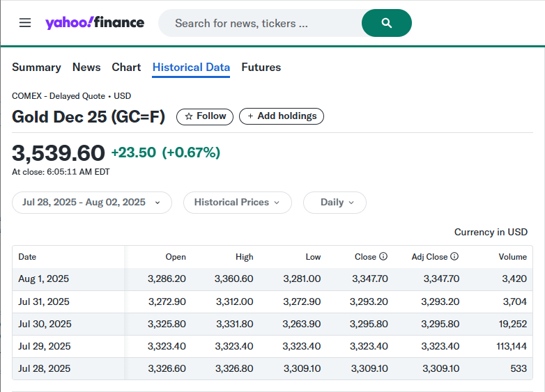This screenshot has width=545, height=392.
Task: Click the star Follow button
Action: (x=205, y=116)
